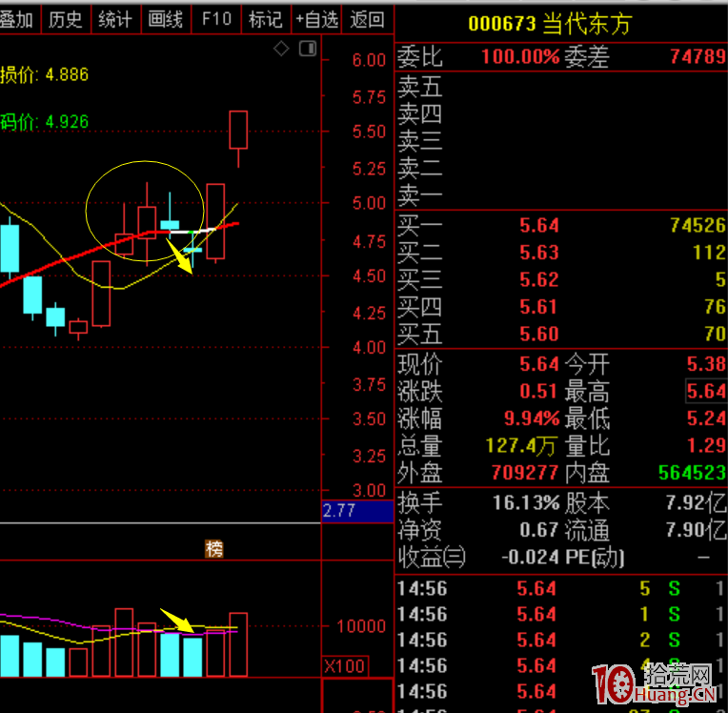Click the PE(动) label

click(x=595, y=558)
